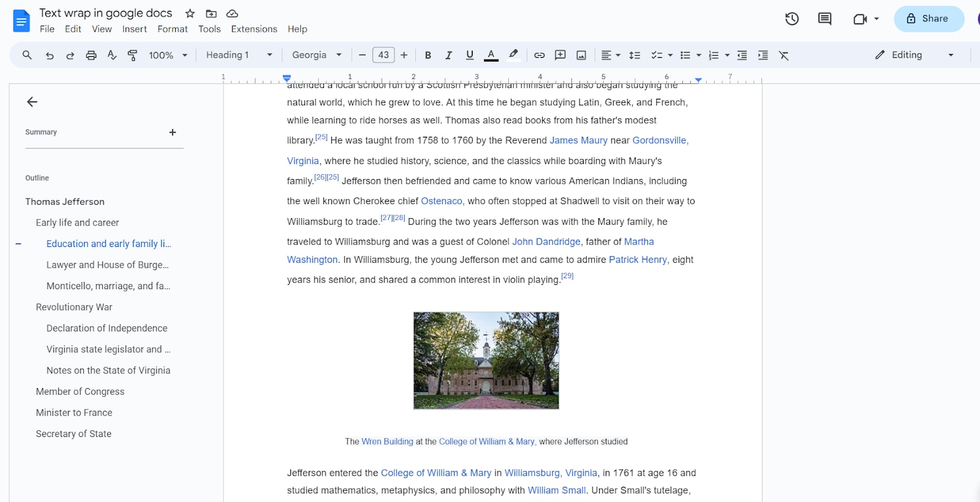Go to Early life and career heading
Viewport: 980px width, 502px height.
pyautogui.click(x=77, y=222)
